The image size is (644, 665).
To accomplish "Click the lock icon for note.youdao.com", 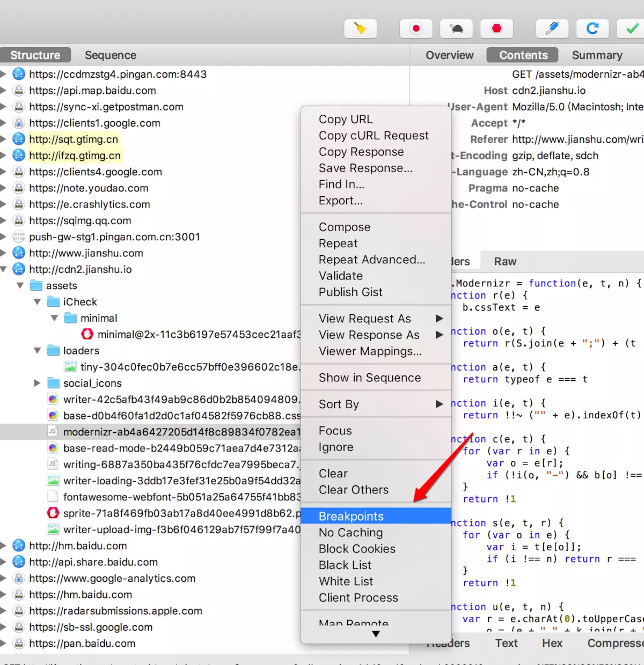I will (x=19, y=188).
